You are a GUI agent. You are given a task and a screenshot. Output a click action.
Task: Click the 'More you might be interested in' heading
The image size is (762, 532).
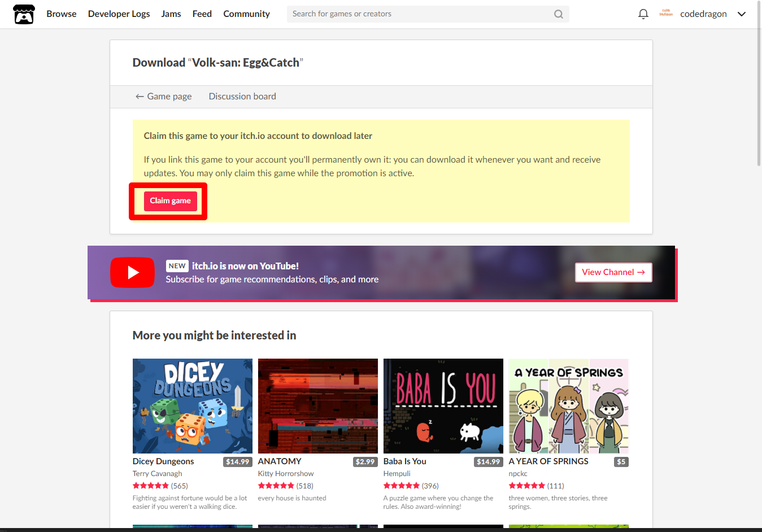[x=214, y=335]
